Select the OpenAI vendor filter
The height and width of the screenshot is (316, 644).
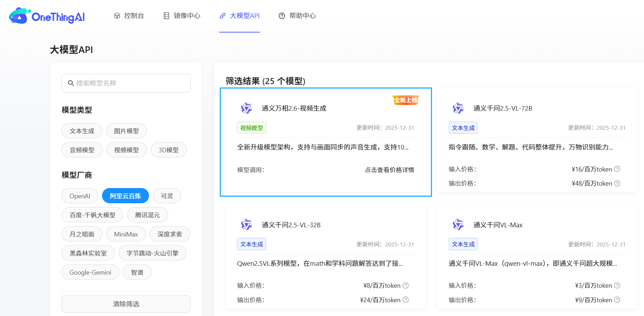80,196
